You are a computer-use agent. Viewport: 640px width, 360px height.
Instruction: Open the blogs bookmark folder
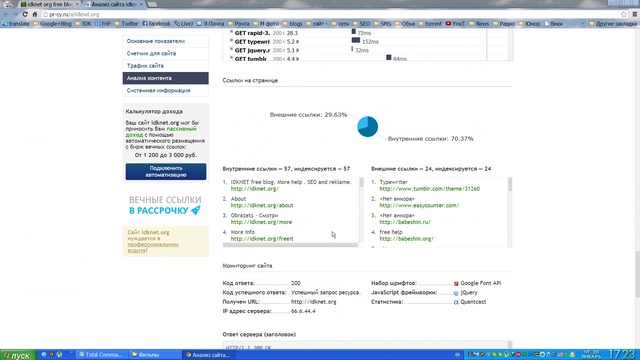[293, 24]
